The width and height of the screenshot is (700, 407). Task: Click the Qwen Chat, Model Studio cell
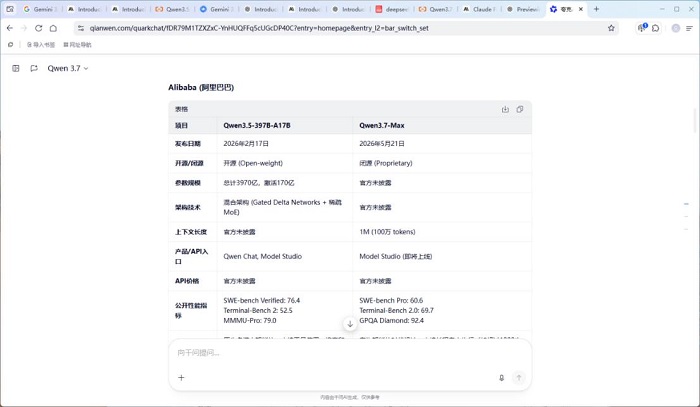click(262, 257)
